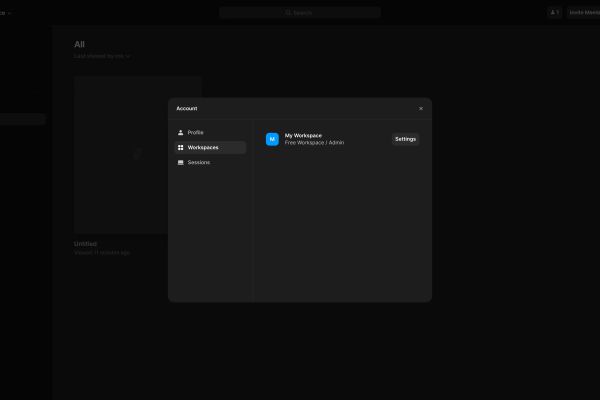This screenshot has height=400, width=600.
Task: Click the Invite Members button
Action: pyautogui.click(x=584, y=13)
